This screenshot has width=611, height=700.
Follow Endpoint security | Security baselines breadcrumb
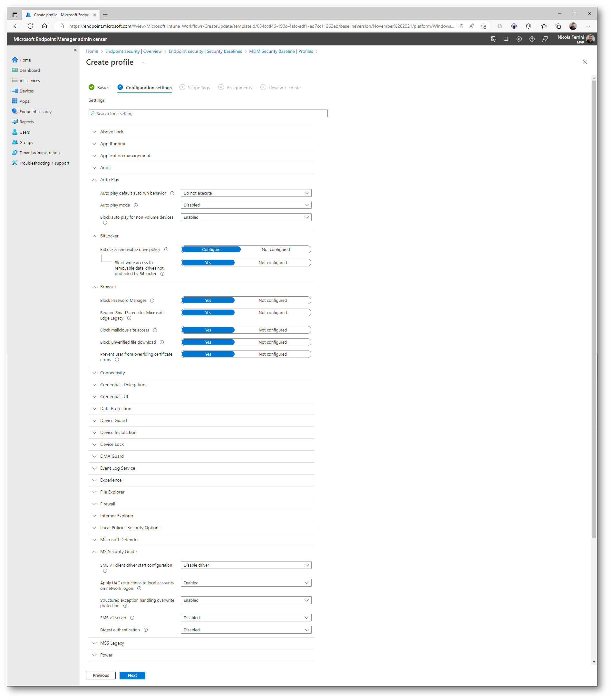[205, 52]
